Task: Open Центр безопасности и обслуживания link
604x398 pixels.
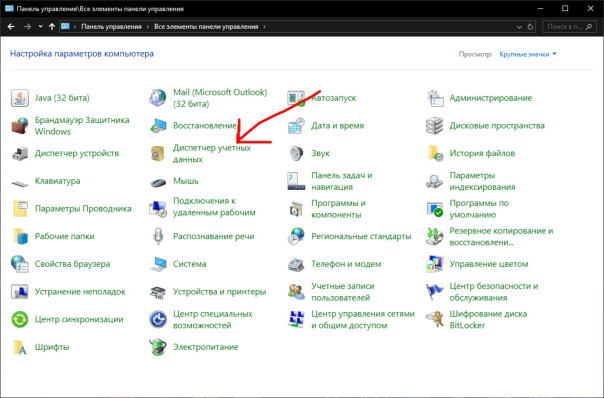Action: 494,292
